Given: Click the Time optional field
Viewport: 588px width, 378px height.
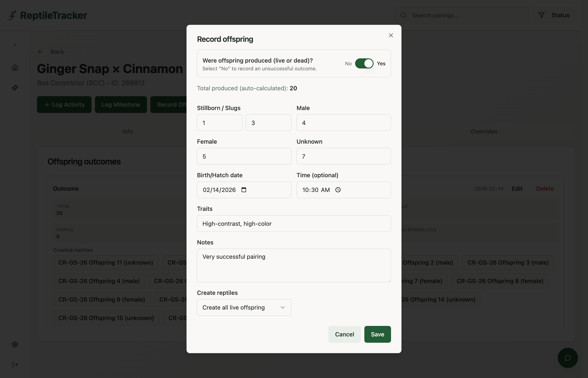Looking at the screenshot, I should (x=344, y=190).
